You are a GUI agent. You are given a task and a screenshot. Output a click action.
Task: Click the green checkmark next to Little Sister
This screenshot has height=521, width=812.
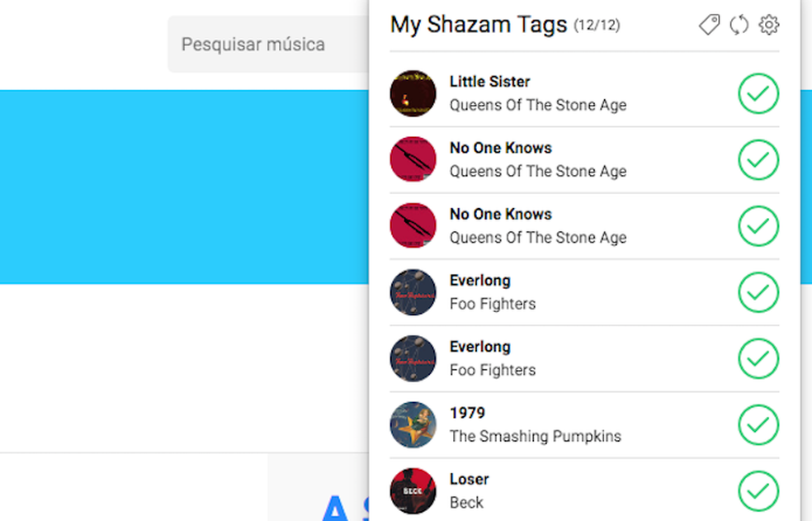point(758,94)
